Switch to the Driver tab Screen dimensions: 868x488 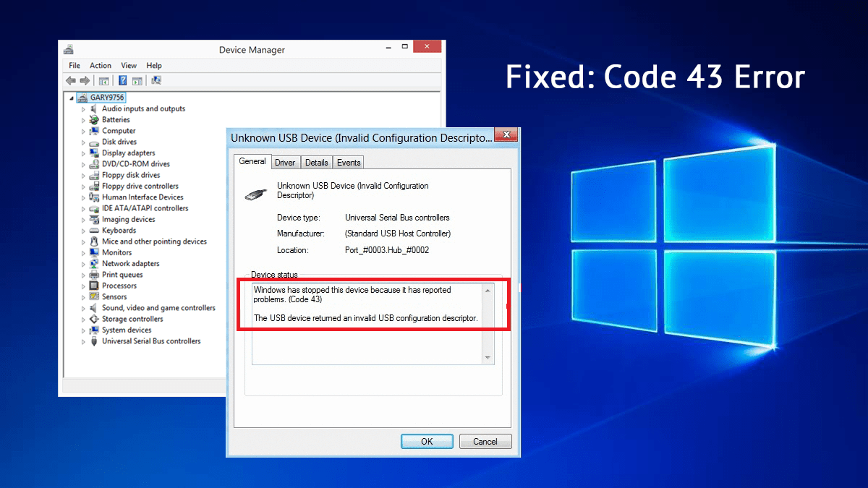(x=285, y=163)
